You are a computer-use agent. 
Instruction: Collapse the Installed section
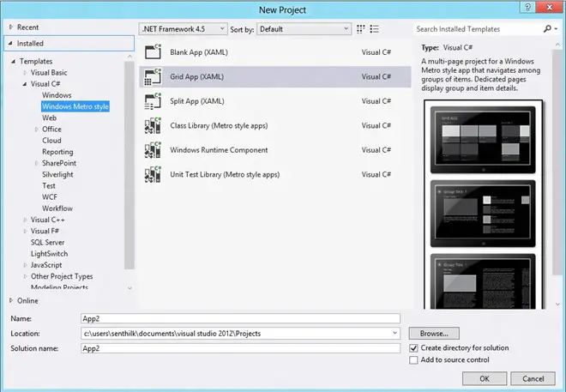point(10,43)
